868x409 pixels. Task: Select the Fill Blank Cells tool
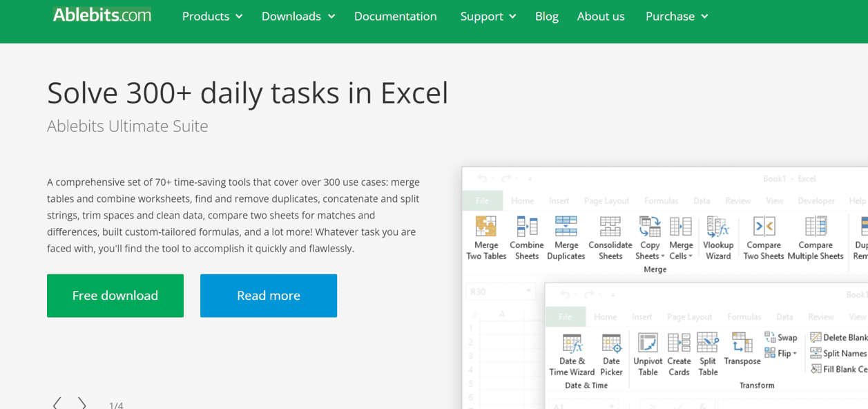tap(838, 369)
